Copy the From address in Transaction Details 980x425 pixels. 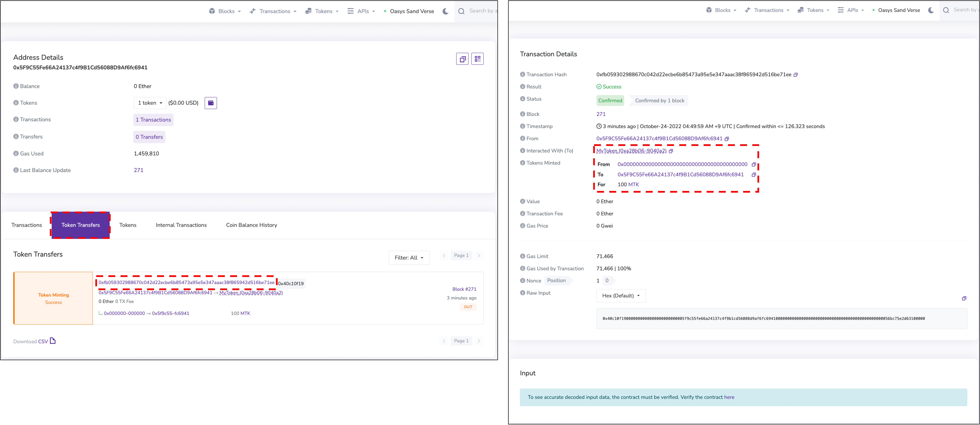coord(727,139)
